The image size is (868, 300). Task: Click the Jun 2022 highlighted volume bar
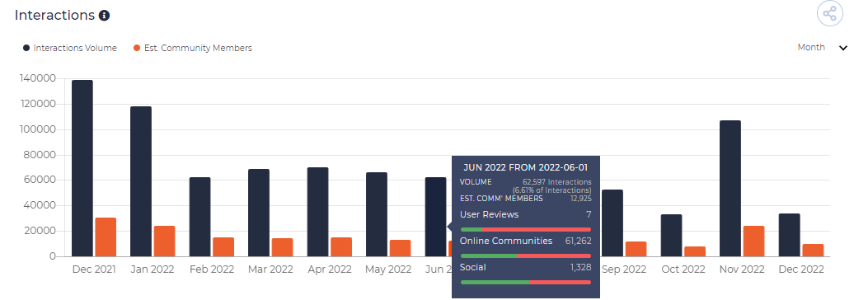tap(436, 217)
